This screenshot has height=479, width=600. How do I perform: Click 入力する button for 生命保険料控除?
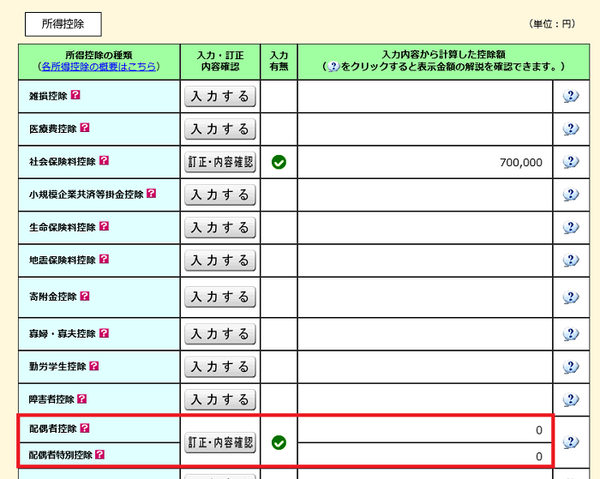[220, 228]
